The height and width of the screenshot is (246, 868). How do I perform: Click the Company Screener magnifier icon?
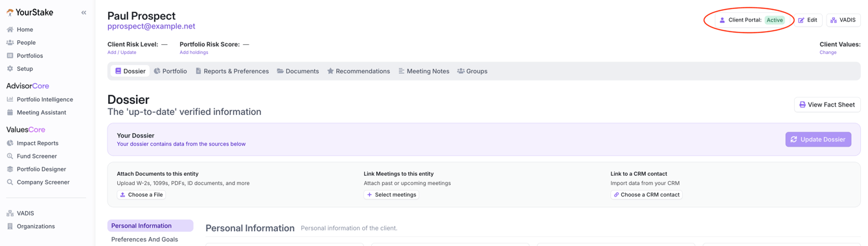click(x=10, y=182)
